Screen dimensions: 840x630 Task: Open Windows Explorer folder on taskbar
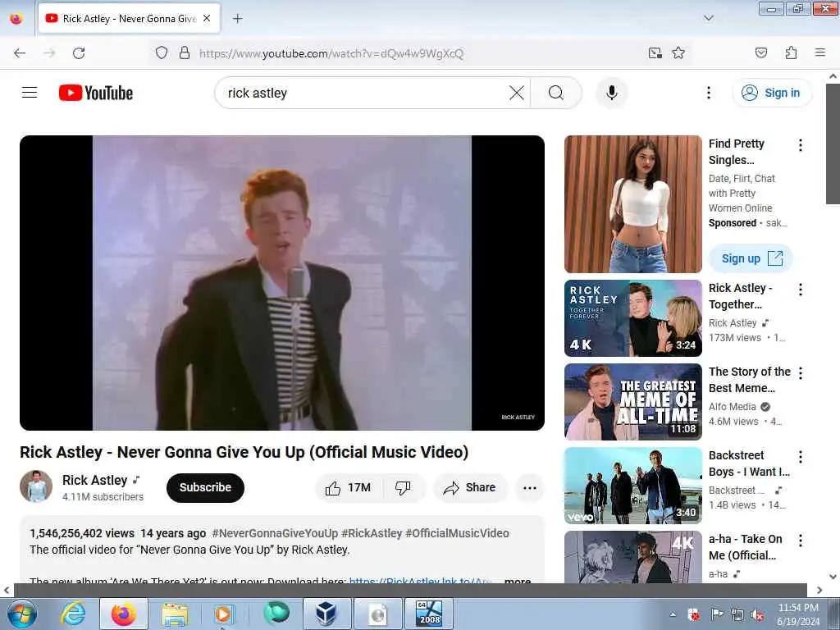175,614
